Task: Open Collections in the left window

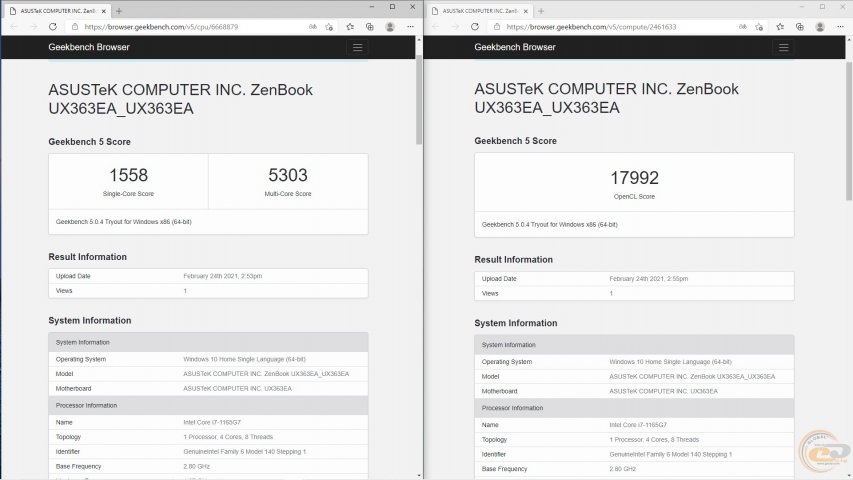Action: pos(370,27)
